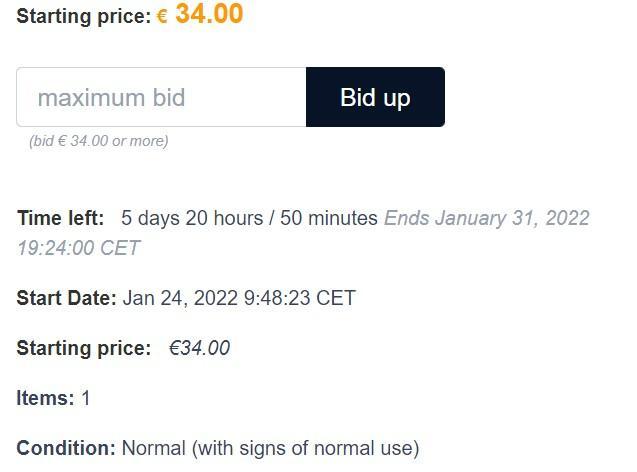Click the 9:48:23 CET start time

pyautogui.click(x=300, y=298)
